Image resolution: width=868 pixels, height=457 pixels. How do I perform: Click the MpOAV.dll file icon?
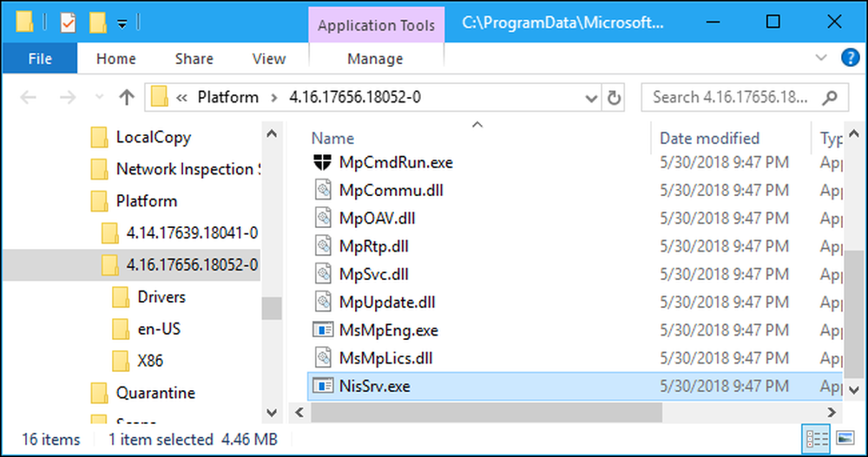click(x=323, y=218)
